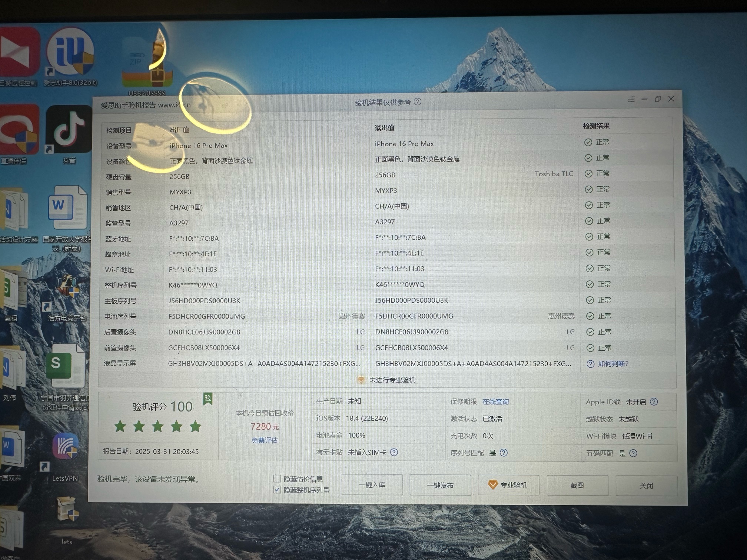Open the report window hamburger menu
This screenshot has height=560, width=747.
(x=631, y=99)
